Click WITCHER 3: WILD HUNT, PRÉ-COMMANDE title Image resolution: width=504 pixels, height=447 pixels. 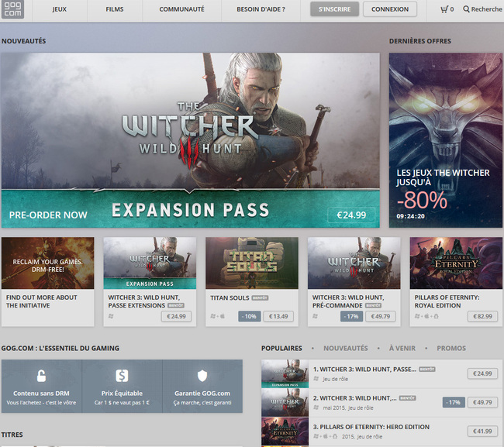point(348,301)
